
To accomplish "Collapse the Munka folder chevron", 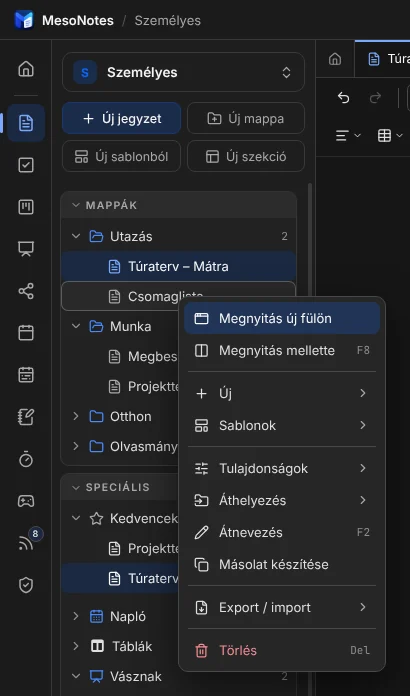I will tap(76, 326).
